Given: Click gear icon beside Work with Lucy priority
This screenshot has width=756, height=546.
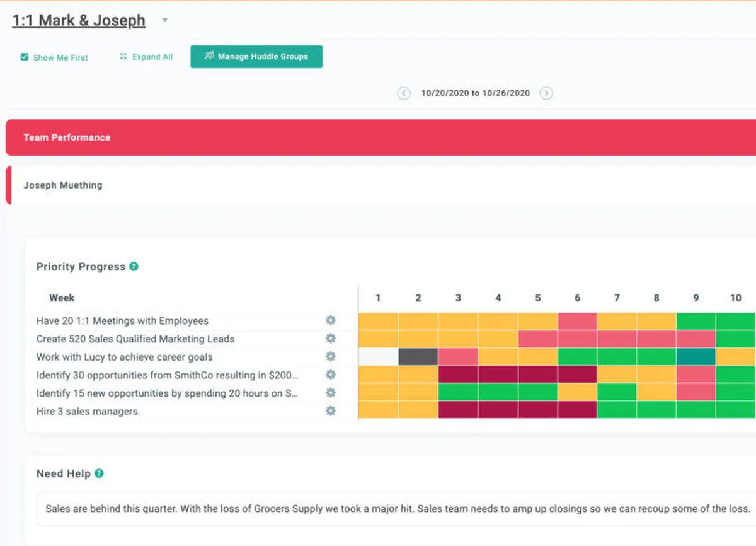Looking at the screenshot, I should click(x=331, y=356).
